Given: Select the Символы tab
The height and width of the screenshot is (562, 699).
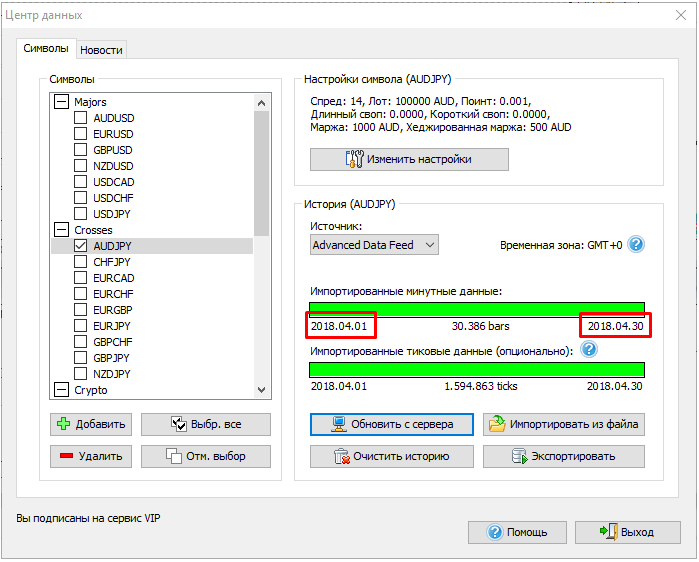Looking at the screenshot, I should pyautogui.click(x=46, y=49).
